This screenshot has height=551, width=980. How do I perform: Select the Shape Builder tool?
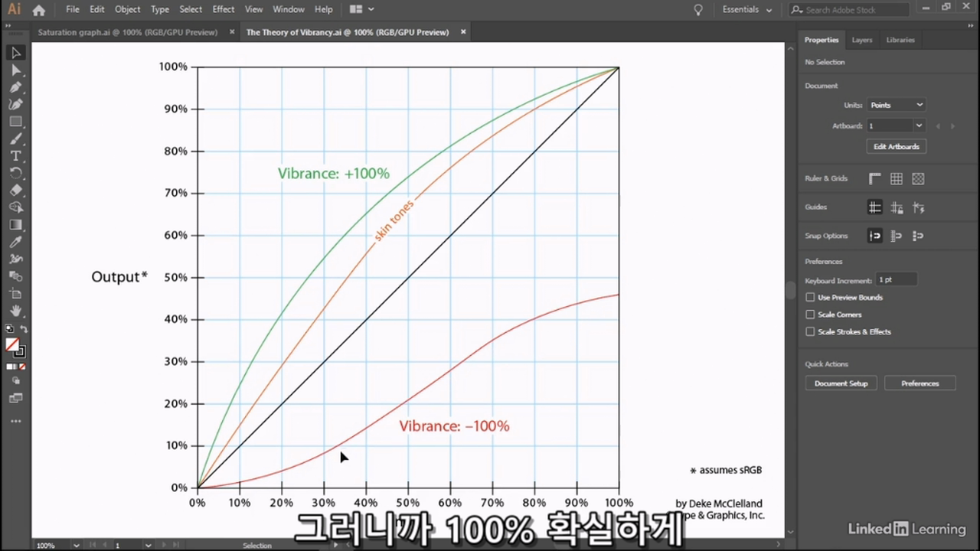15,207
